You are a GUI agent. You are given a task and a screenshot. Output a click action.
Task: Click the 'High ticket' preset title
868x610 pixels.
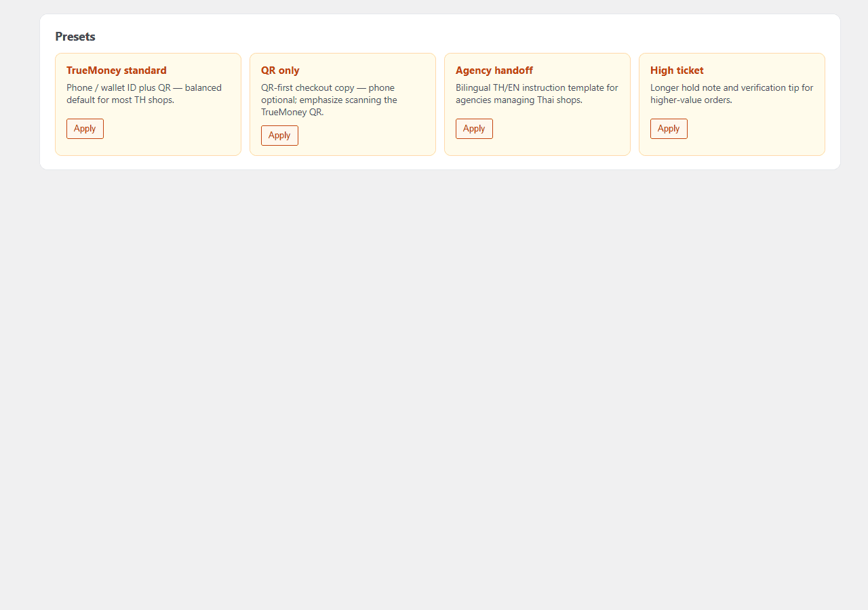coord(677,70)
